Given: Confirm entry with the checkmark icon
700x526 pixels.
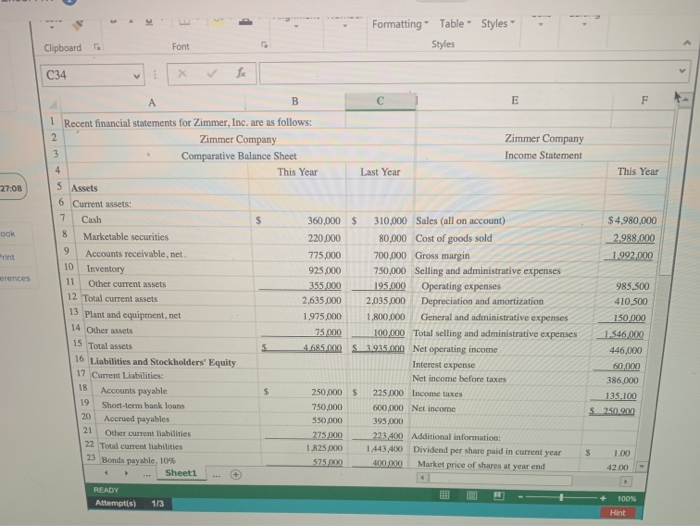Looking at the screenshot, I should tap(212, 73).
